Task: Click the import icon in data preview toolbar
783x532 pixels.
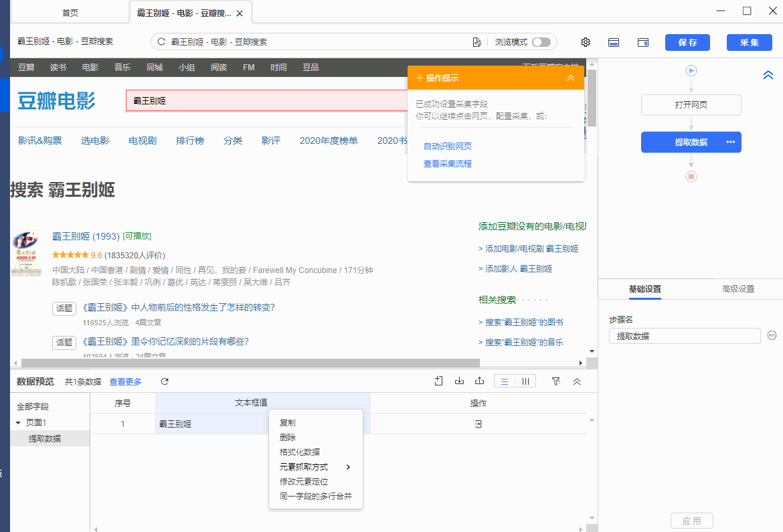Action: (x=459, y=381)
